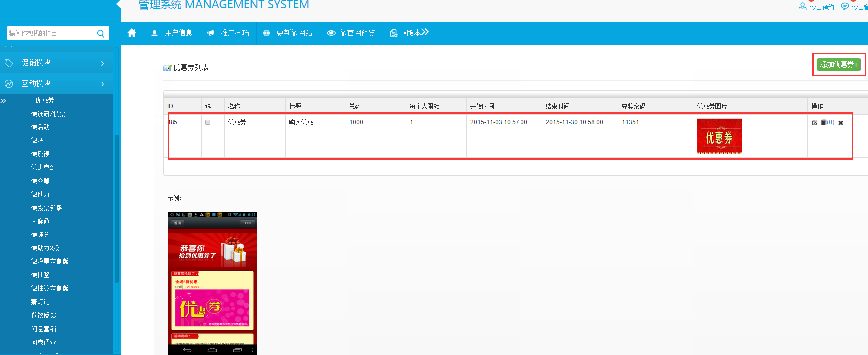Open coupon records book icon (0)
The width and height of the screenshot is (868, 355).
click(x=824, y=122)
